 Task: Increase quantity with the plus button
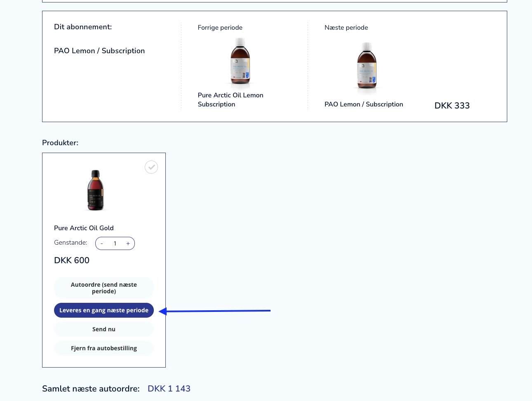point(128,243)
